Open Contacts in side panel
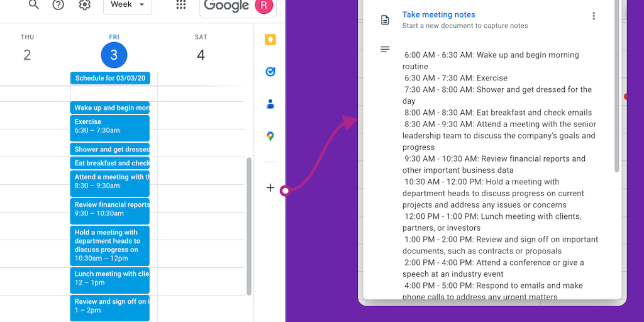644x322 pixels. (270, 104)
